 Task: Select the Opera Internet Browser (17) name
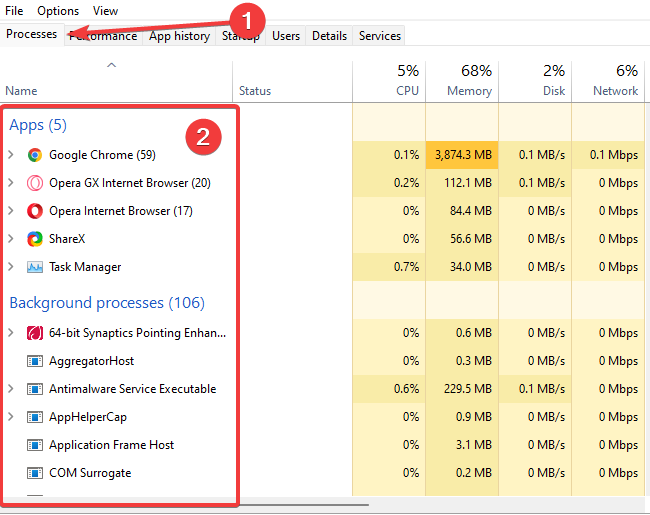point(121,211)
